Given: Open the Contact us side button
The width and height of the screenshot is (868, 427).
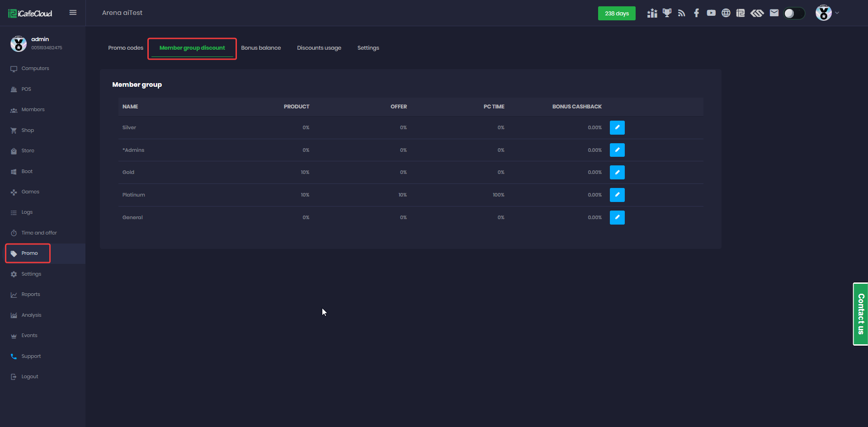Looking at the screenshot, I should click(x=860, y=314).
